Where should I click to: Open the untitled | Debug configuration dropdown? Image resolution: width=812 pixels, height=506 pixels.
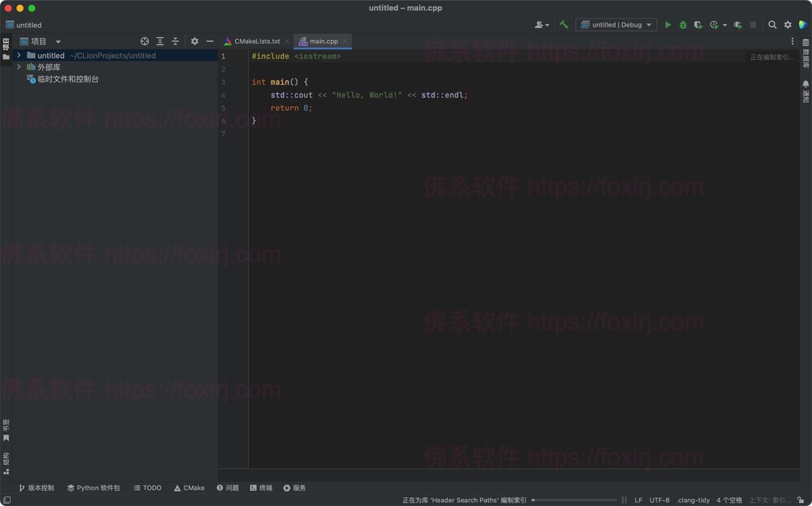[616, 24]
